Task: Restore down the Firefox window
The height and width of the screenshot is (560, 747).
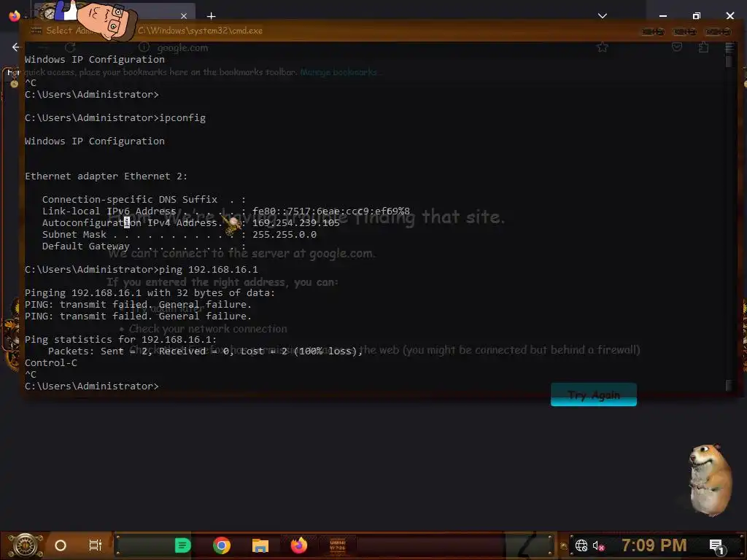Action: click(x=697, y=16)
